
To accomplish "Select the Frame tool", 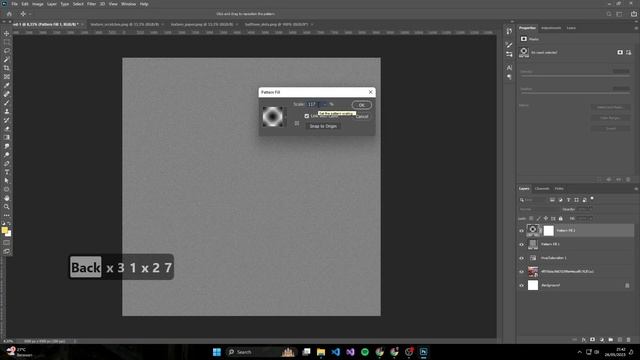I will pos(7,77).
